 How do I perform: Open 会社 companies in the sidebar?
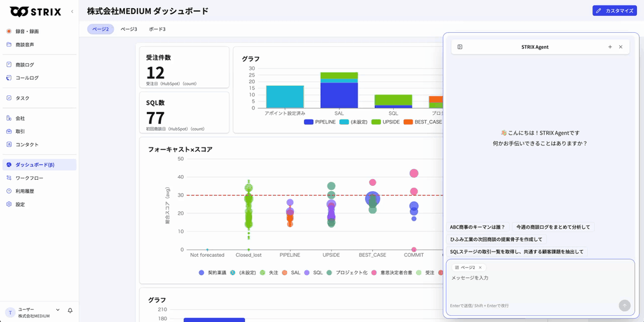click(x=40, y=118)
